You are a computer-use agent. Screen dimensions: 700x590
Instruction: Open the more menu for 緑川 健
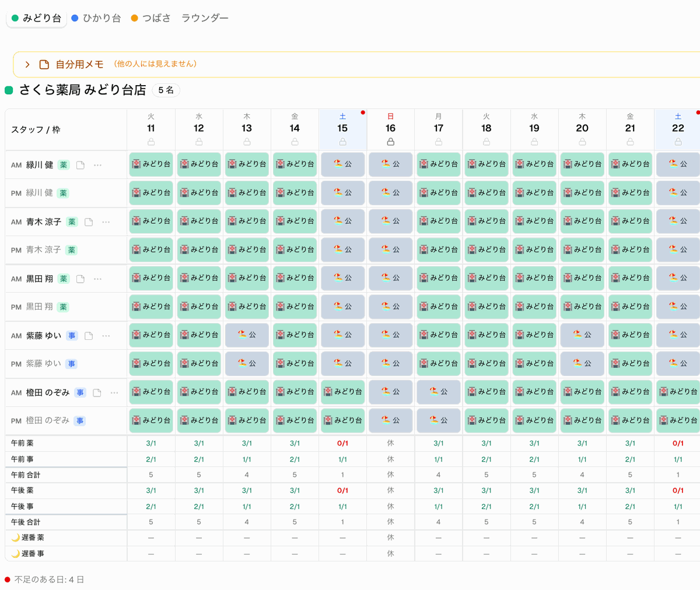coord(97,165)
